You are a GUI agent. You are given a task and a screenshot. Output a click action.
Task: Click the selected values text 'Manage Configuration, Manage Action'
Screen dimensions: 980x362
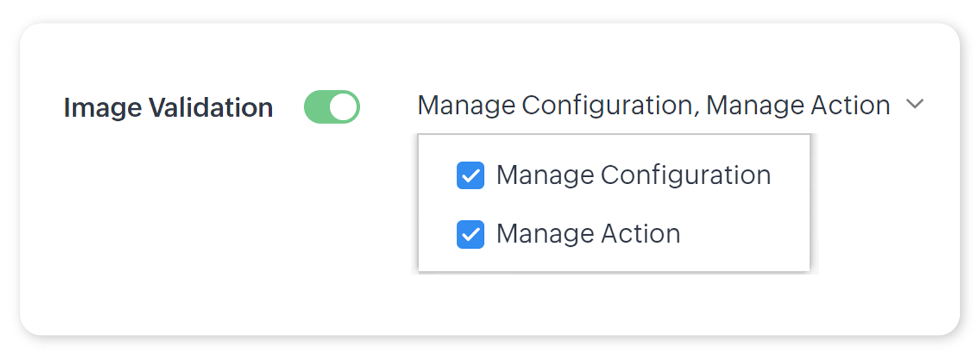(x=654, y=105)
